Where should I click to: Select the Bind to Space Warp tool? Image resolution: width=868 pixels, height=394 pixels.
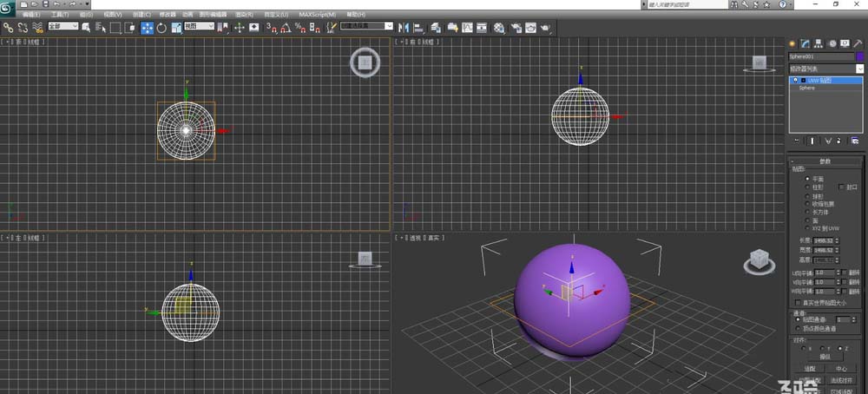click(38, 27)
